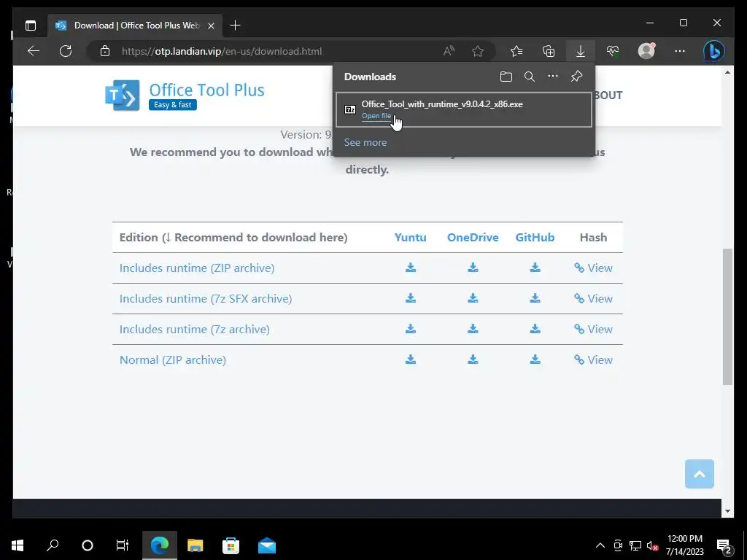Download ZIP with runtime from Yuntu

[x=411, y=268]
